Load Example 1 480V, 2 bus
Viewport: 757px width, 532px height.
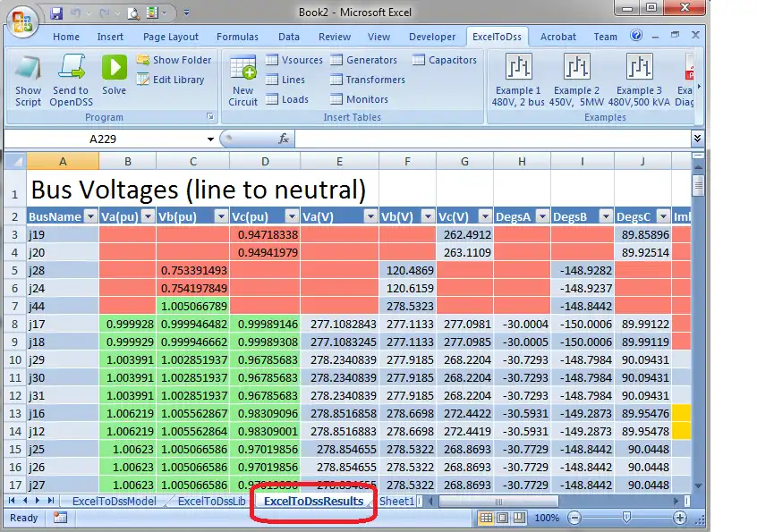[x=518, y=80]
